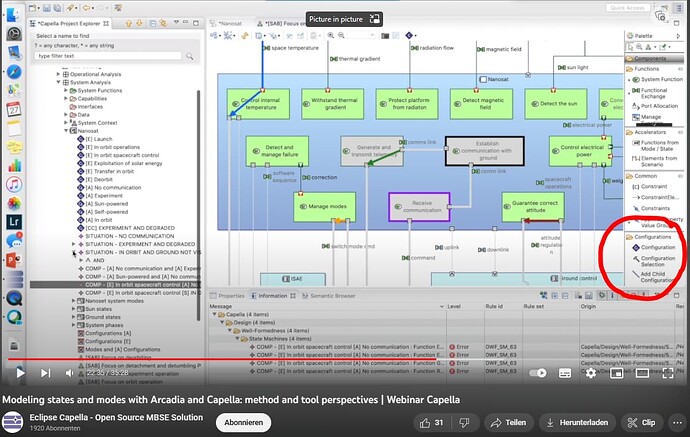The height and width of the screenshot is (437, 690).
Task: Click the Teilen share button
Action: [x=509, y=422]
